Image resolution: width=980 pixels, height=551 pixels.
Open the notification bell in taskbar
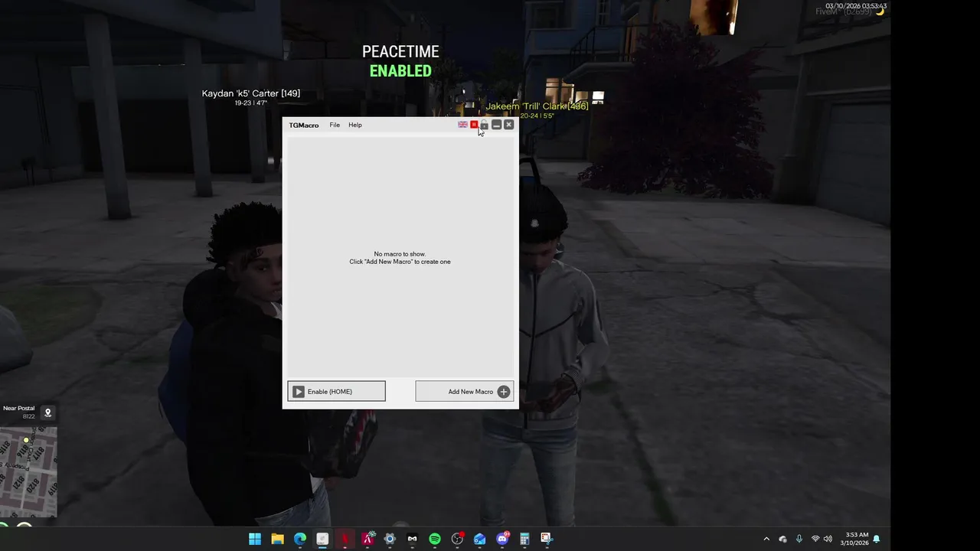[877, 539]
